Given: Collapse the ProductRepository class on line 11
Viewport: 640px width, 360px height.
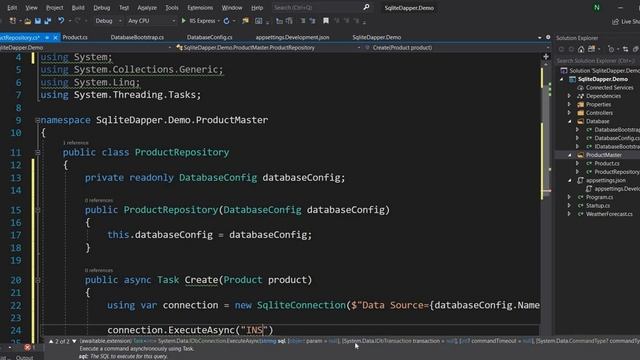Looking at the screenshot, I should [38, 152].
